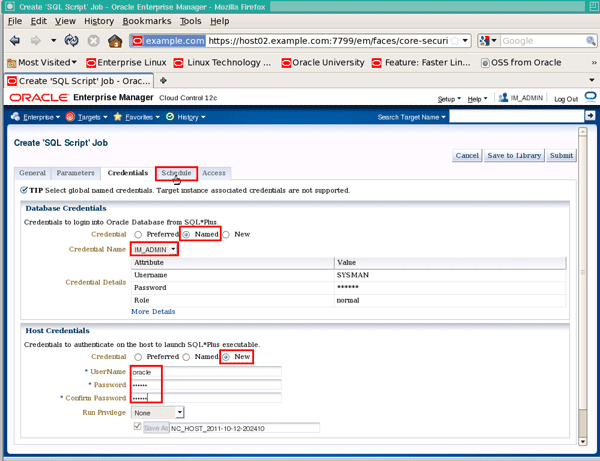
Task: Click the browser forward arrow
Action: 35,41
